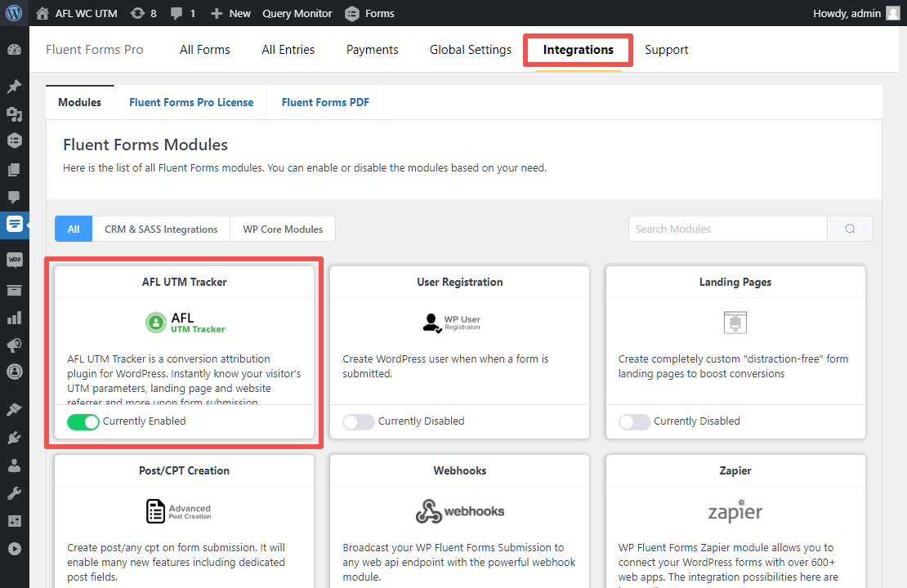The height and width of the screenshot is (588, 907).
Task: Click the New plus icon
Action: 217,13
